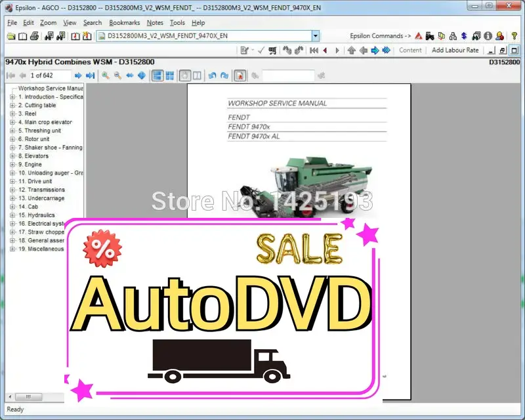Click the zoom out magnifier icon
The image size is (525, 420).
pyautogui.click(x=117, y=75)
